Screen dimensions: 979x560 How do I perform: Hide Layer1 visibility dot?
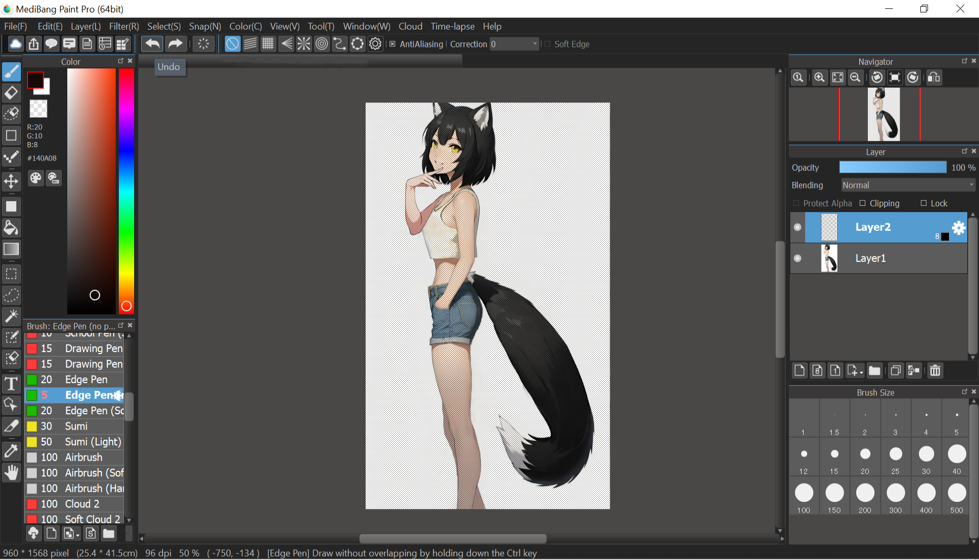(797, 258)
